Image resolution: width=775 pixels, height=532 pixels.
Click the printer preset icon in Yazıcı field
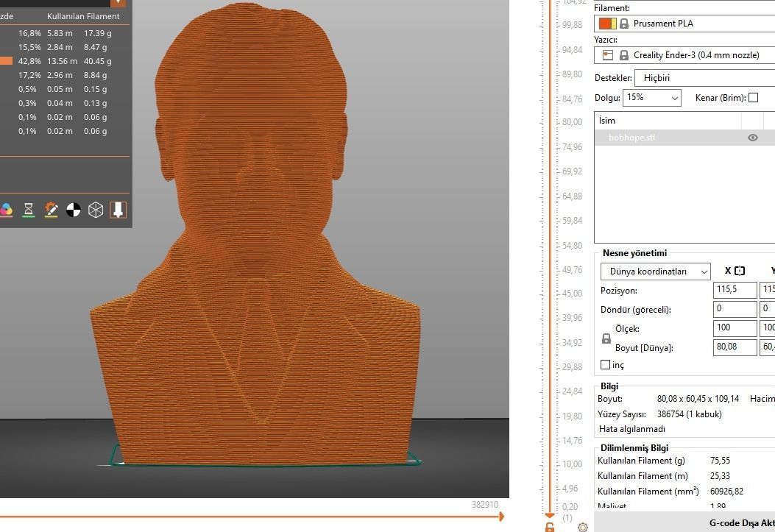[608, 55]
